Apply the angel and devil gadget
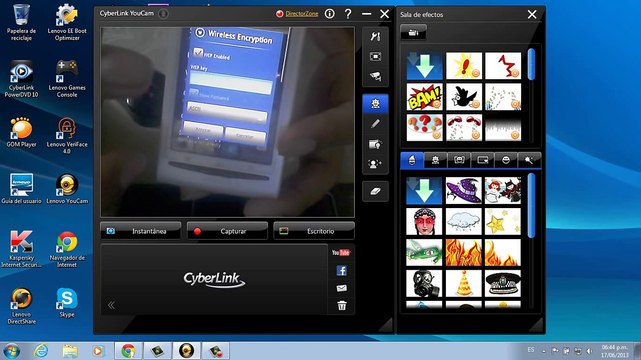This screenshot has height=360, width=641. [x=503, y=190]
